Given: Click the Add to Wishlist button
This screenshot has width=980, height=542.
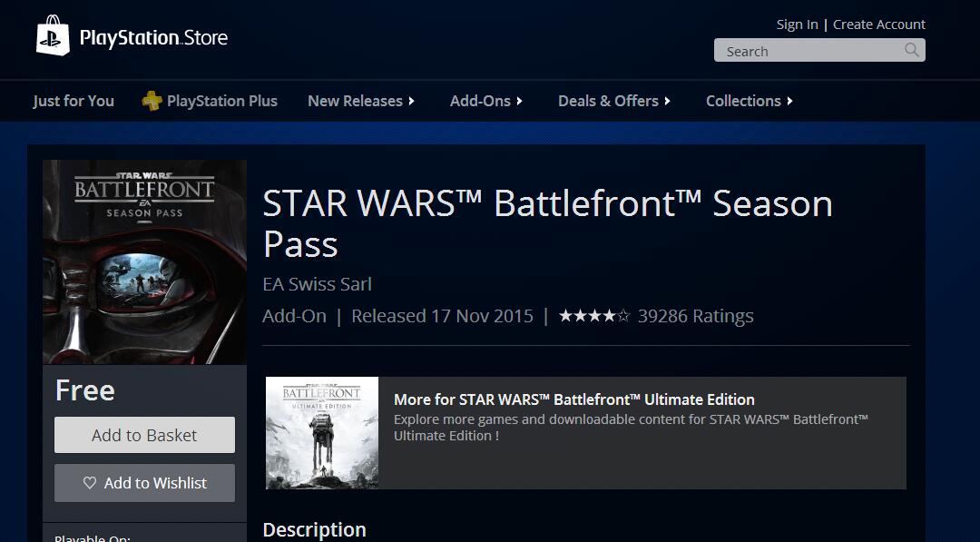Looking at the screenshot, I should tap(144, 483).
